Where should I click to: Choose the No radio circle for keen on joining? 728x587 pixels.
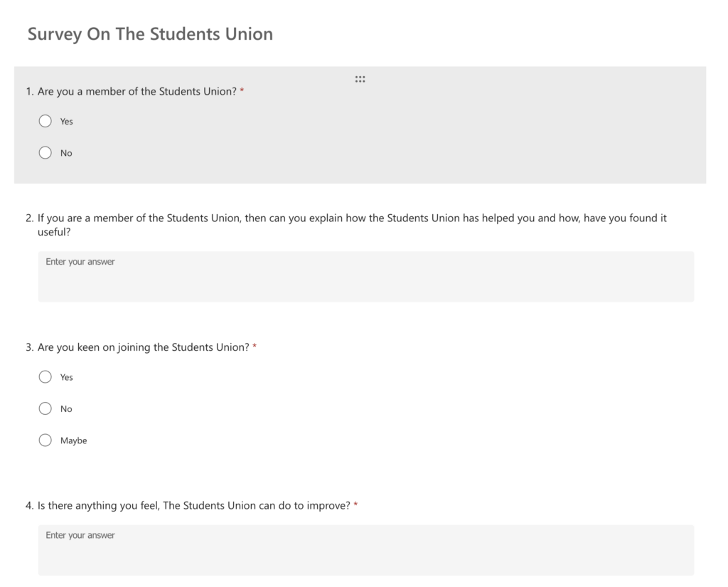coord(45,408)
